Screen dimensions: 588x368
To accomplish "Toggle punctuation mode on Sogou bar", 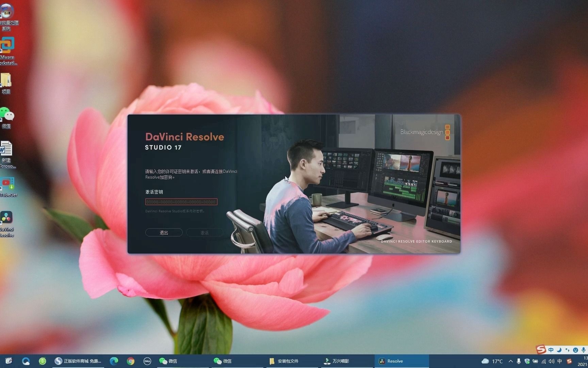I will [567, 350].
